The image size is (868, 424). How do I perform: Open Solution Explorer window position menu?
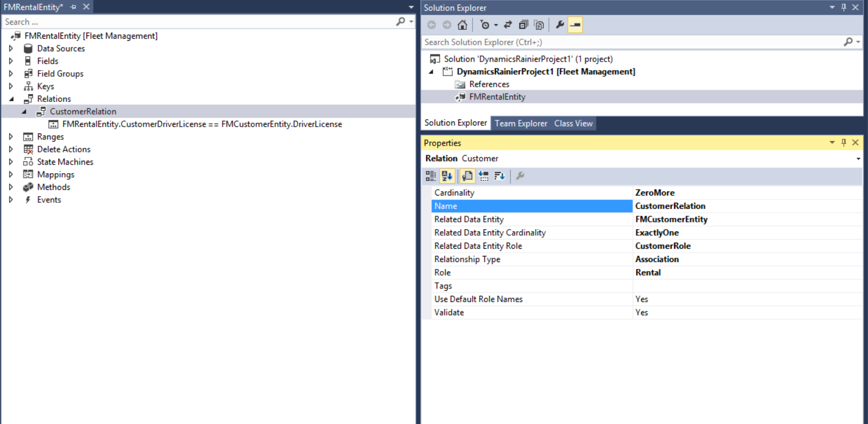tap(832, 7)
